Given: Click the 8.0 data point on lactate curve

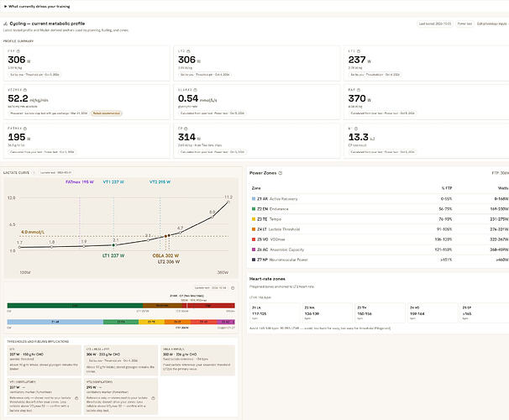Looking at the screenshot, I should tap(212, 217).
